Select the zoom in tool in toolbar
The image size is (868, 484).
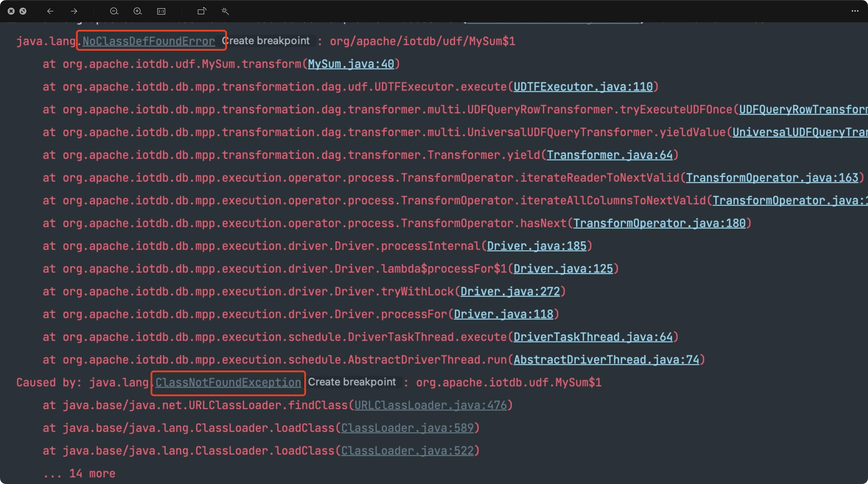pyautogui.click(x=138, y=11)
